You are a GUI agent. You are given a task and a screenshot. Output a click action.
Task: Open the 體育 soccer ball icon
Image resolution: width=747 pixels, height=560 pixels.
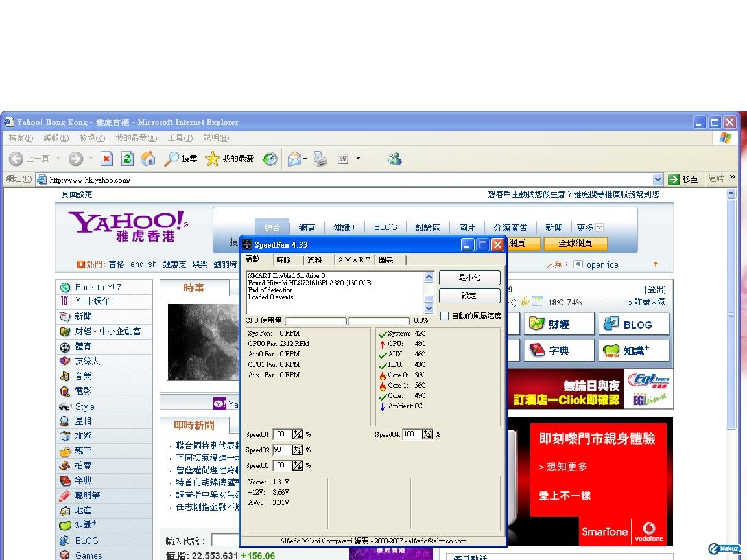point(65,347)
